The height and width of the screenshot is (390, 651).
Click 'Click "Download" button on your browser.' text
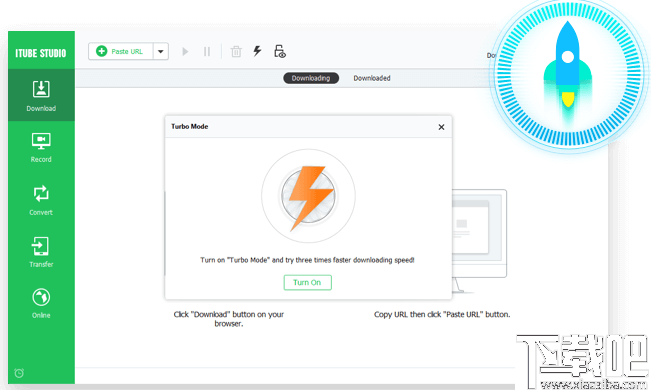tap(229, 319)
